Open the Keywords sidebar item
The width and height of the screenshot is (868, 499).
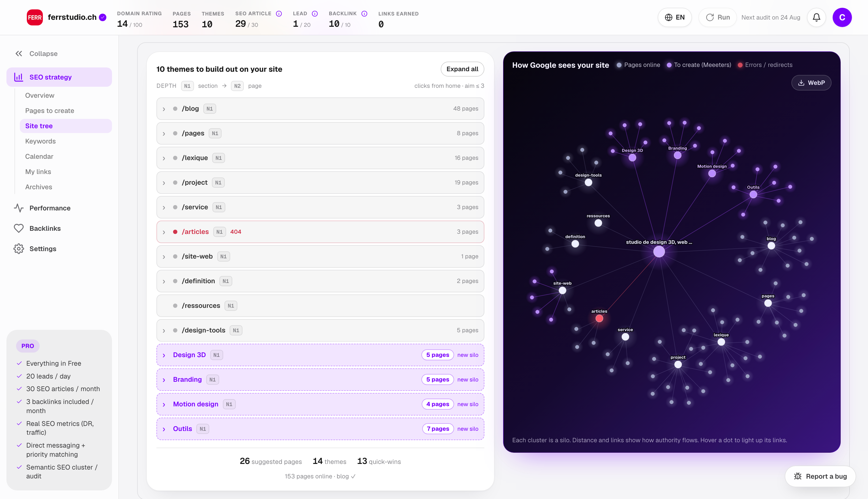click(x=40, y=141)
